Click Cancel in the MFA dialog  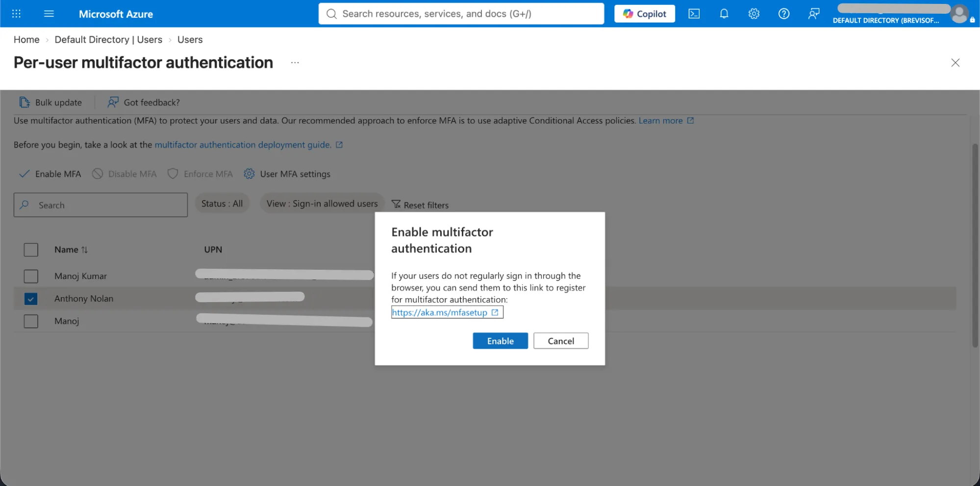[561, 341]
